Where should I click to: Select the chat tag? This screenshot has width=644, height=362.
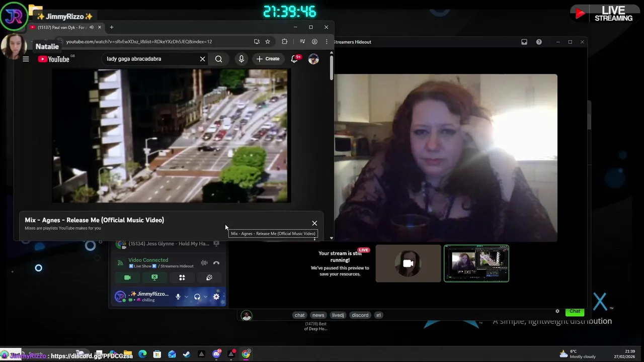click(299, 315)
